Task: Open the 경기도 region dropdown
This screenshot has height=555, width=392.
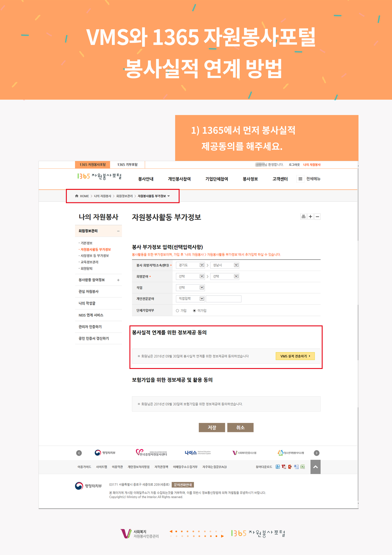Action: (190, 265)
